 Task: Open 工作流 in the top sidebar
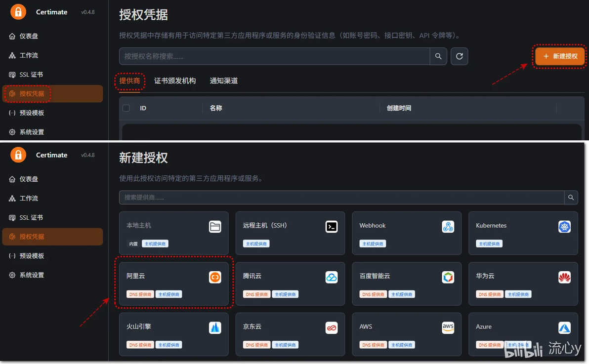(x=52, y=55)
